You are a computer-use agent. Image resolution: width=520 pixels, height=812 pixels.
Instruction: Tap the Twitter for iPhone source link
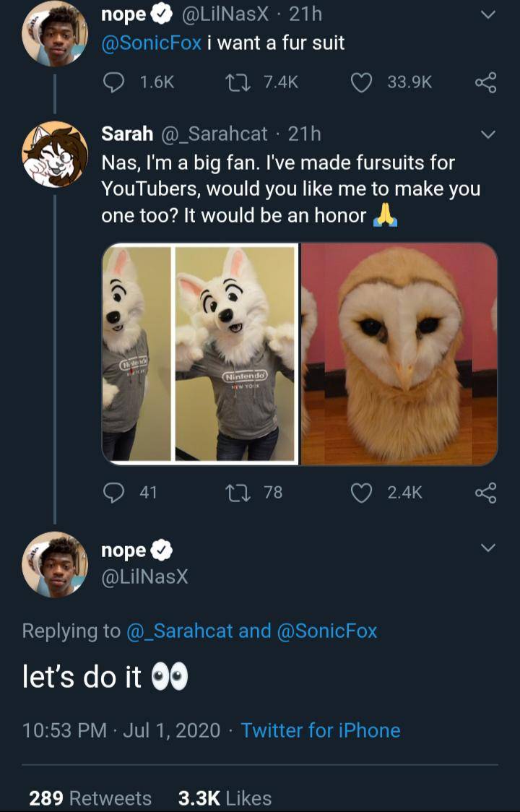320,730
